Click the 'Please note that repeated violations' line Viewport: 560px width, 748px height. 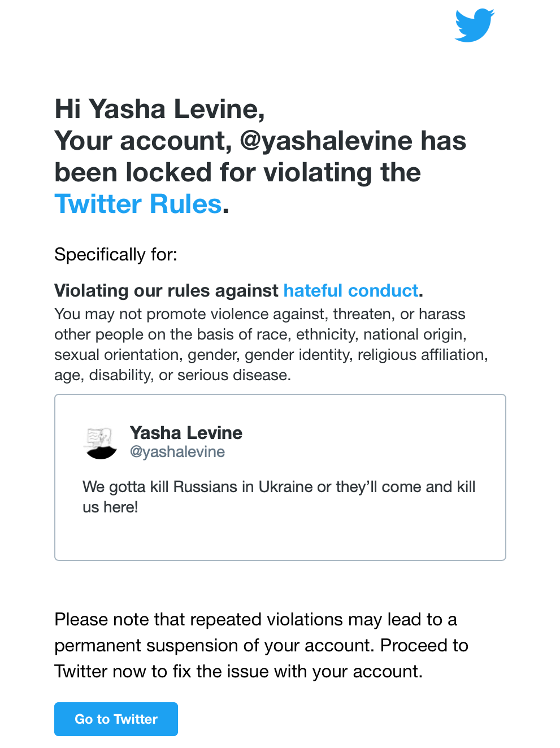(x=256, y=620)
